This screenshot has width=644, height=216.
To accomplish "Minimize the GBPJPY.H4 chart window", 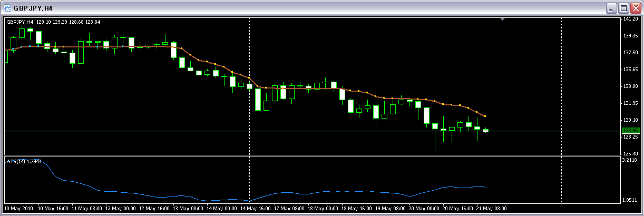I will coord(611,8).
